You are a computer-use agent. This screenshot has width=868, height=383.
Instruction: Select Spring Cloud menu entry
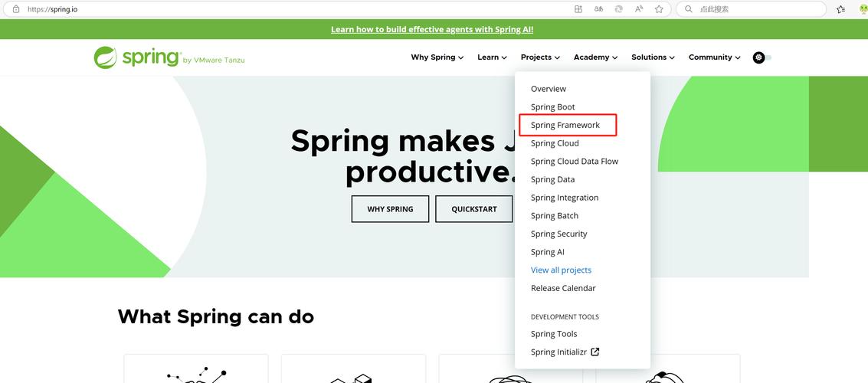555,143
